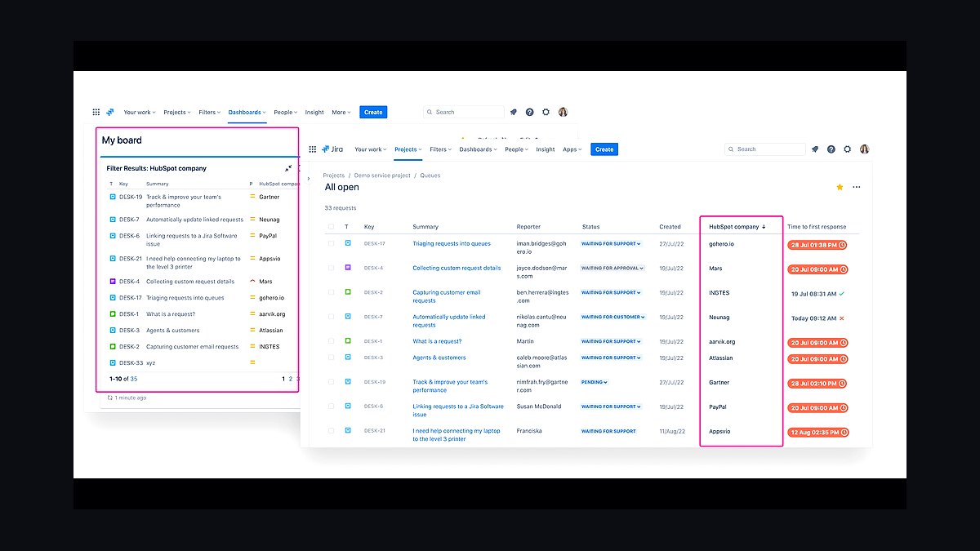Open Waiting for customer status dropdown
The height and width of the screenshot is (551, 980).
click(x=613, y=317)
